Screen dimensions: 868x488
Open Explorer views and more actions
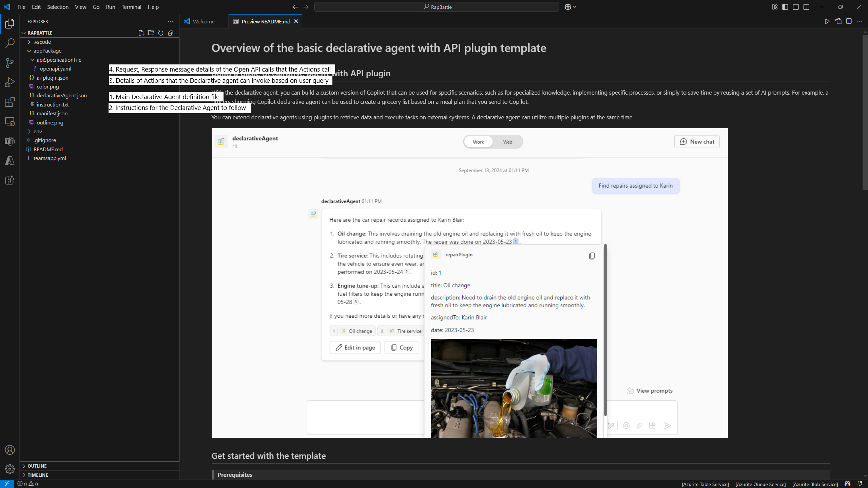point(171,21)
